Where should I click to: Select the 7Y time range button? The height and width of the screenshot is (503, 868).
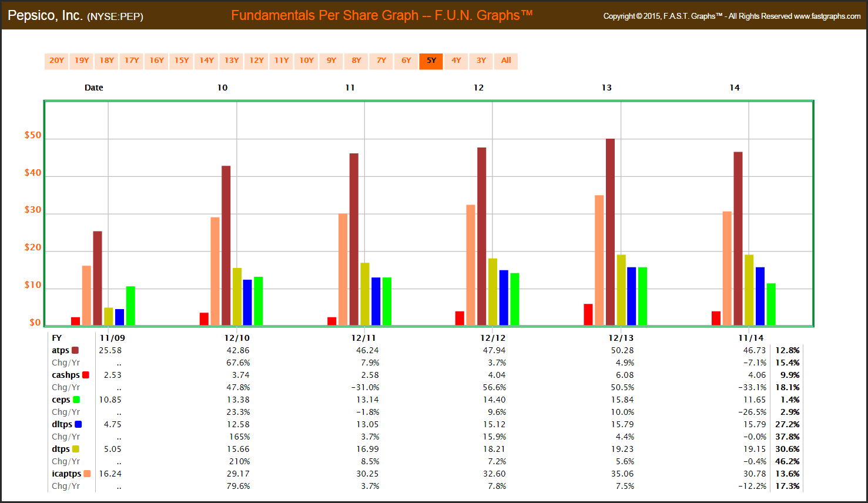click(381, 61)
